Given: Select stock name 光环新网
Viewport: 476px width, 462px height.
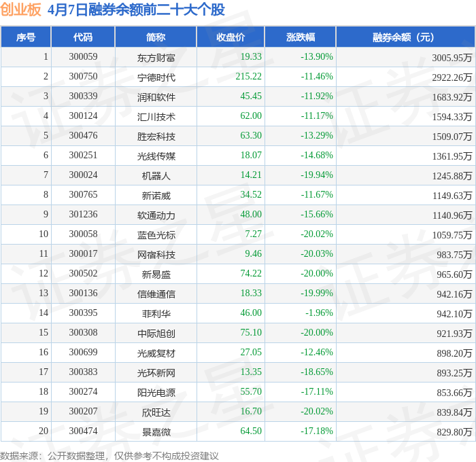Looking at the screenshot, I should click(156, 373).
